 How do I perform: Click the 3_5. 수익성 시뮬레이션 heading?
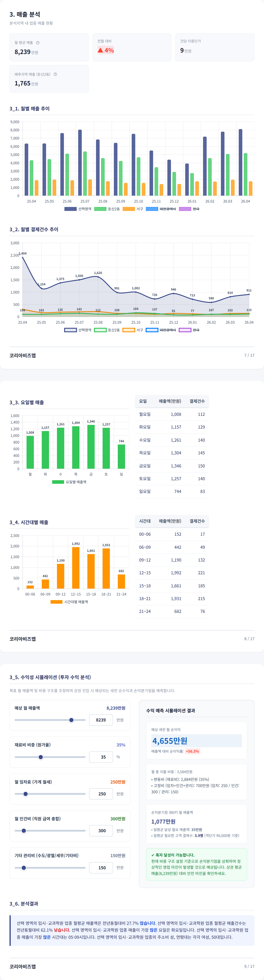point(50,677)
